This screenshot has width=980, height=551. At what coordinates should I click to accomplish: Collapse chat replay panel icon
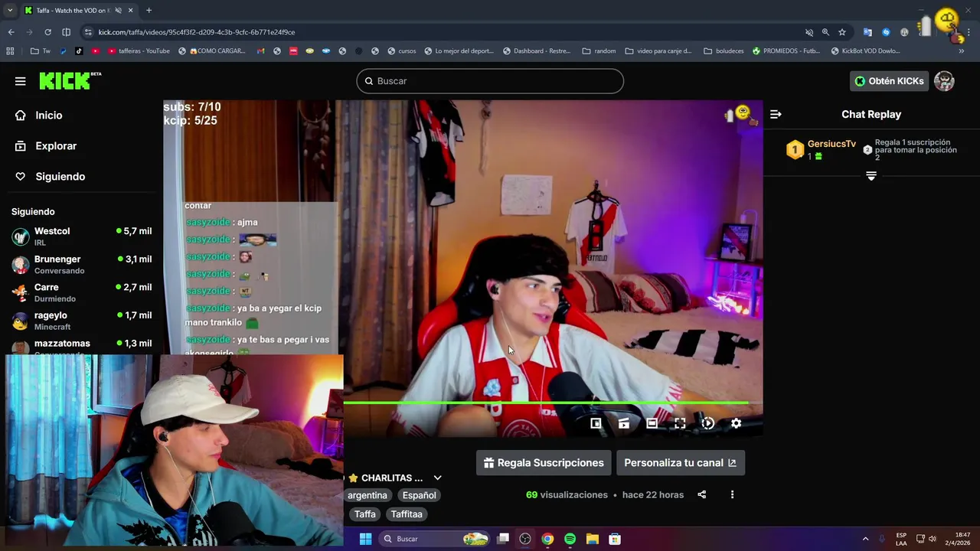pyautogui.click(x=776, y=114)
